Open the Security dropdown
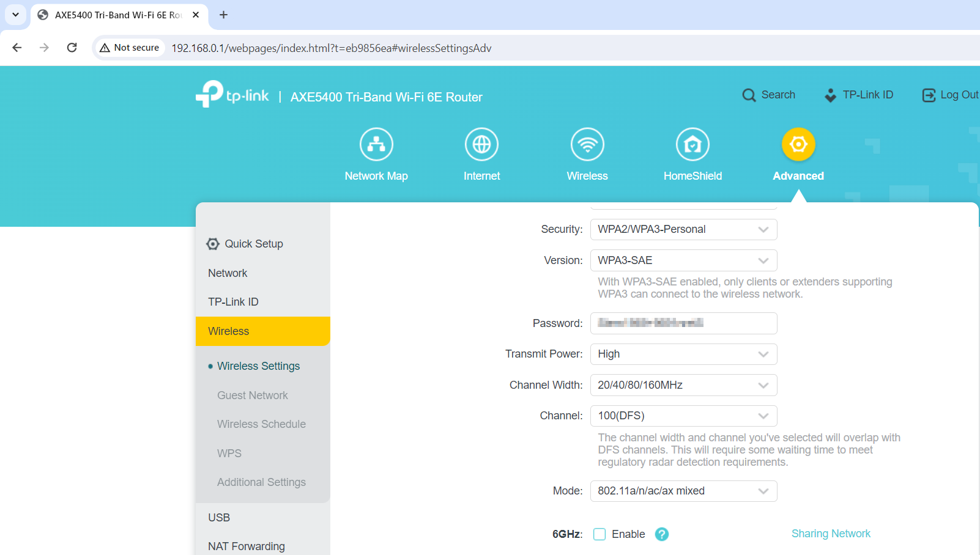 [683, 229]
